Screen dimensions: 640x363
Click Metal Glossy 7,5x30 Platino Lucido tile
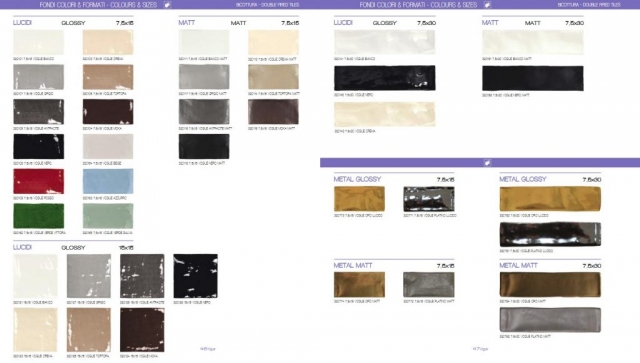pyautogui.click(x=550, y=234)
